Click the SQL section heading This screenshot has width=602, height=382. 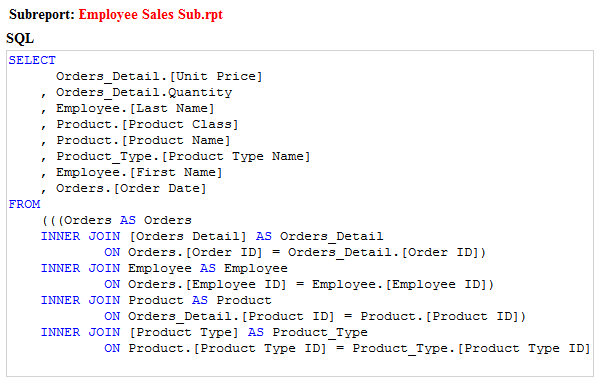pyautogui.click(x=20, y=38)
